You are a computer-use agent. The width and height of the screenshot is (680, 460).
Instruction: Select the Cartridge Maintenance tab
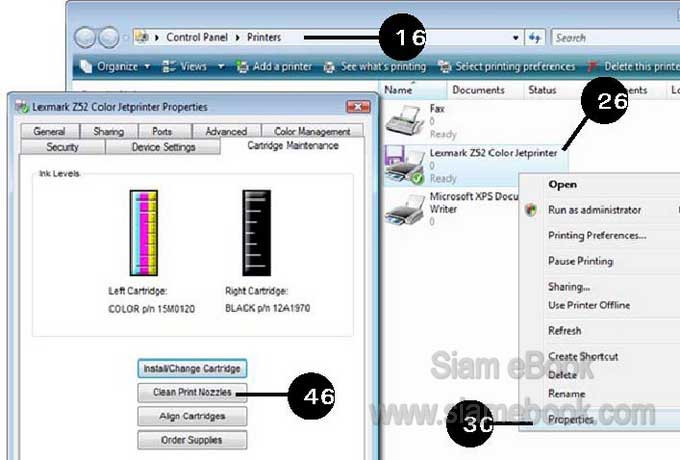(x=293, y=146)
